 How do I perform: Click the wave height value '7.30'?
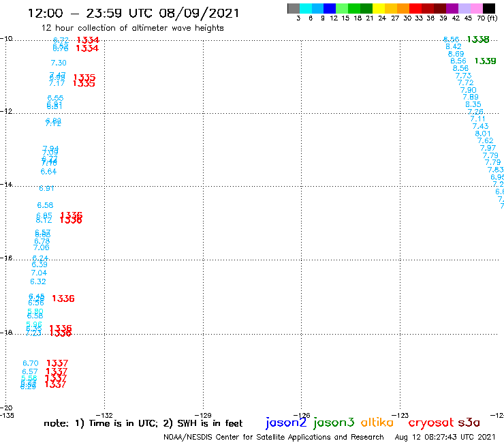tap(59, 63)
